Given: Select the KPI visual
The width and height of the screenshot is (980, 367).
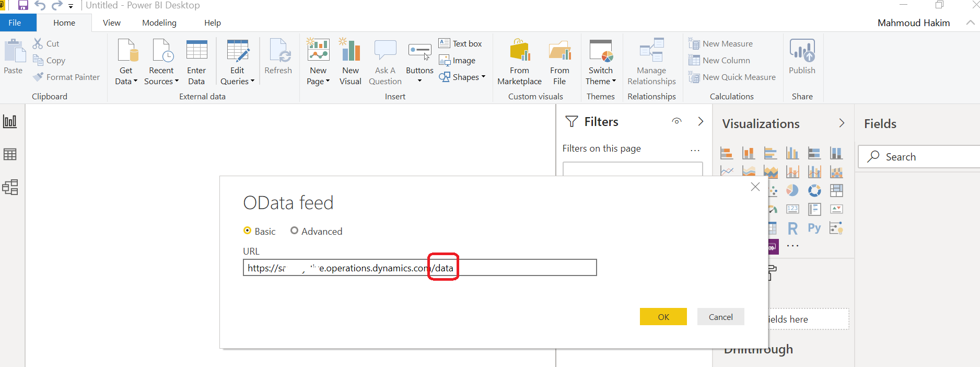Looking at the screenshot, I should [836, 209].
